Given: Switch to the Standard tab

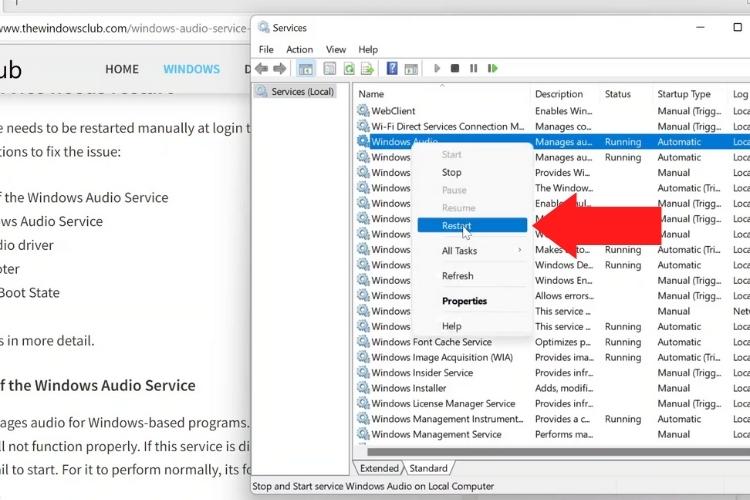Looking at the screenshot, I should tap(429, 468).
